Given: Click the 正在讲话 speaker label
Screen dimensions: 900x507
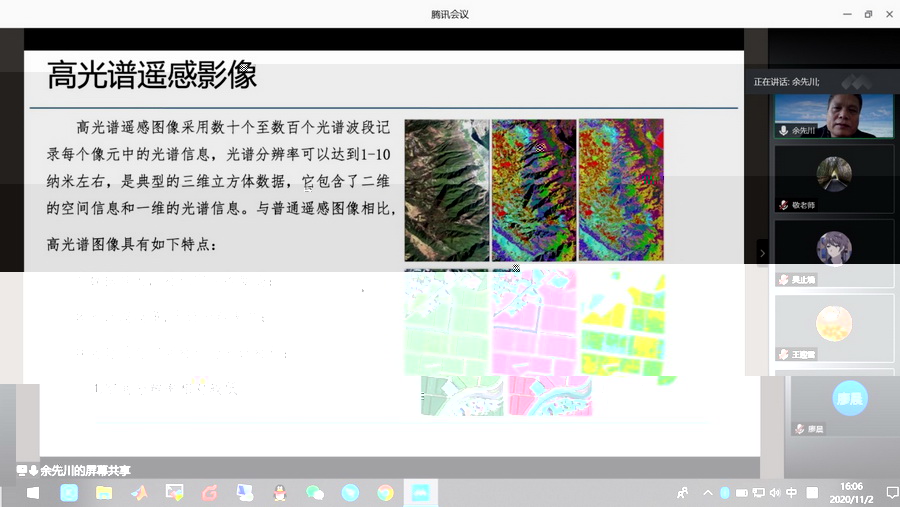Looking at the screenshot, I should (x=786, y=82).
